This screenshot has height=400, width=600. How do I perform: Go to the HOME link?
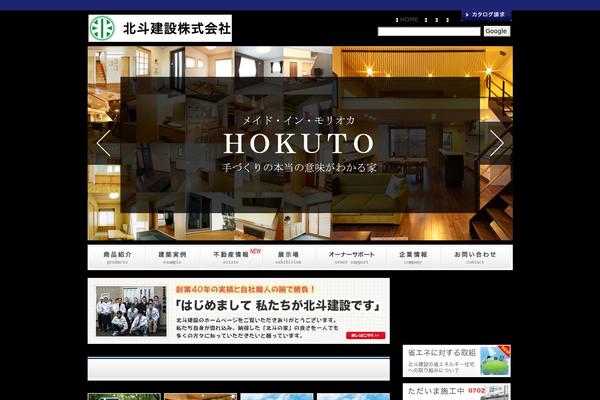click(409, 20)
